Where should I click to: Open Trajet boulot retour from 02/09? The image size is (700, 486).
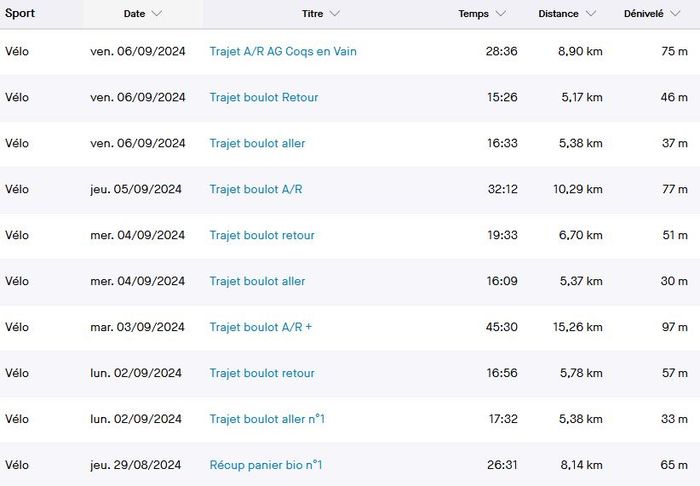(x=262, y=374)
